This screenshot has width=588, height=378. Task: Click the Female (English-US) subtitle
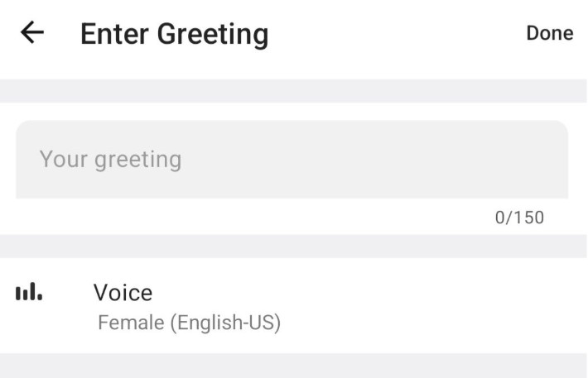[x=189, y=323]
